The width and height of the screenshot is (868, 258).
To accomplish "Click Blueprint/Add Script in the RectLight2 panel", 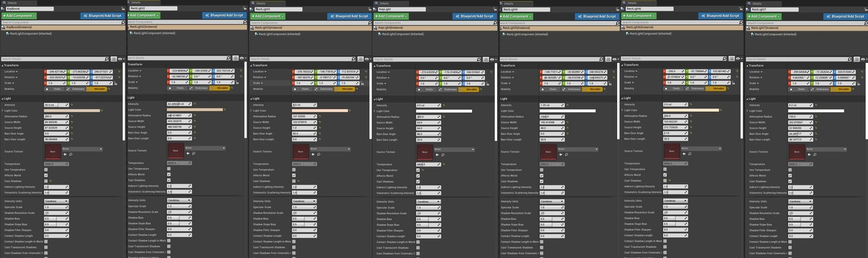I will tap(225, 16).
